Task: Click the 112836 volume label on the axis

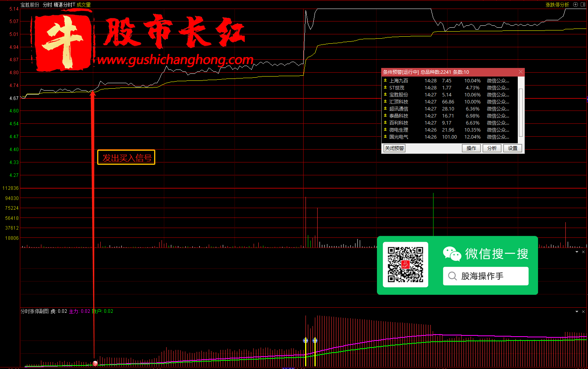Action: [11, 188]
